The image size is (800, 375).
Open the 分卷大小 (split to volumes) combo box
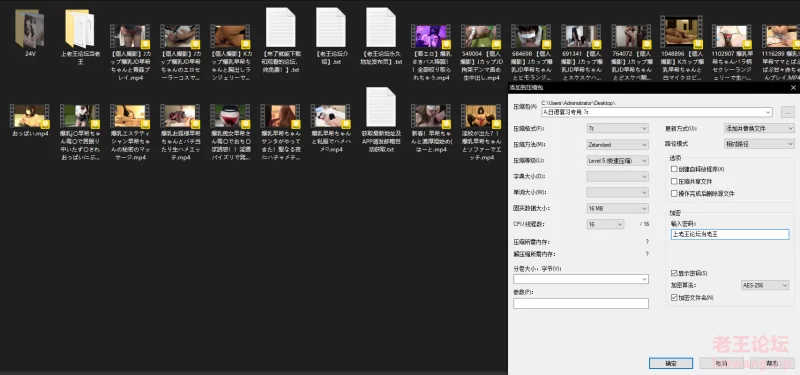581,279
